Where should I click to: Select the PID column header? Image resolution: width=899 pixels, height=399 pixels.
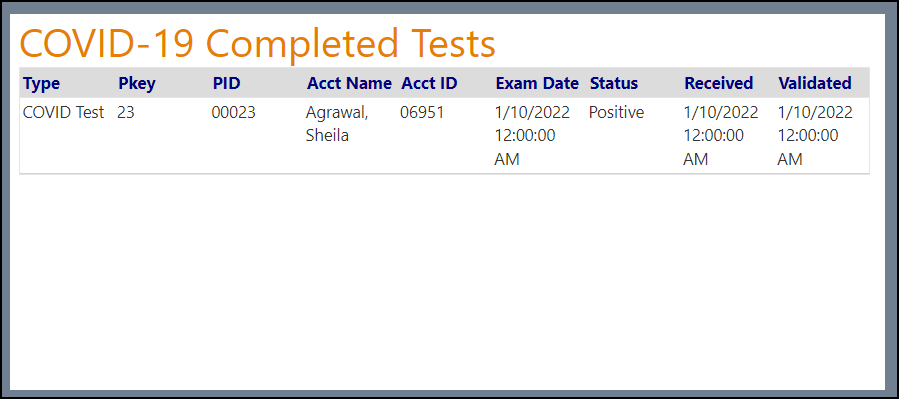(x=226, y=84)
